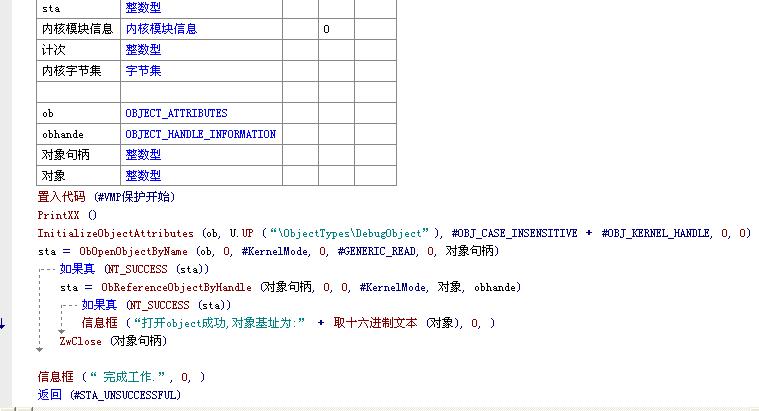This screenshot has width=759, height=411.
Task: Select the "\ObjectTypes\DebugObject" string literal
Action: coord(349,233)
